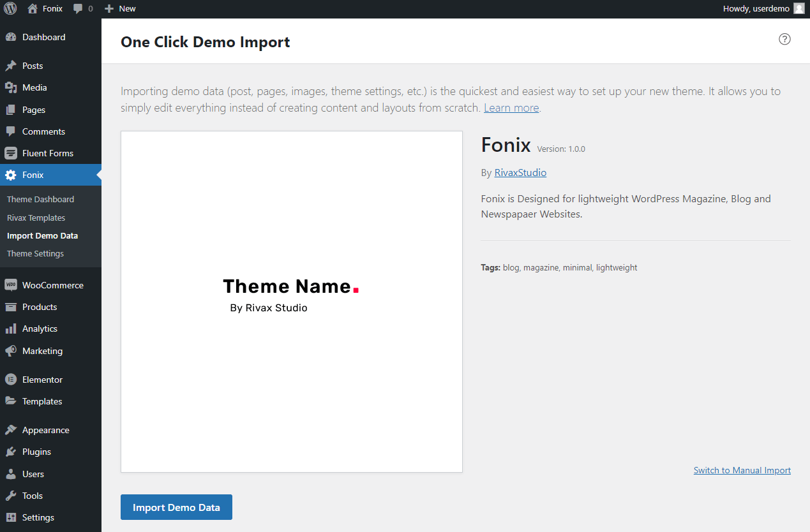Click the Posts pushpin icon
810x532 pixels.
coord(11,66)
